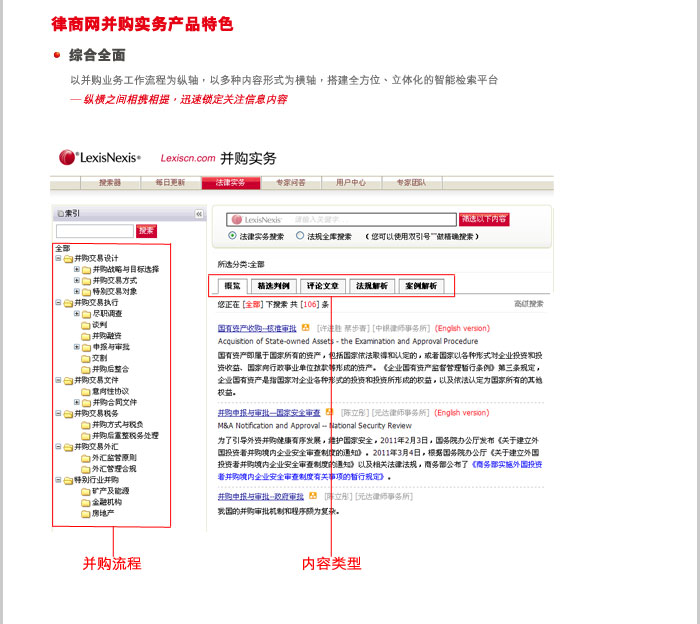Open the 用户中心 navigation tab

click(351, 183)
